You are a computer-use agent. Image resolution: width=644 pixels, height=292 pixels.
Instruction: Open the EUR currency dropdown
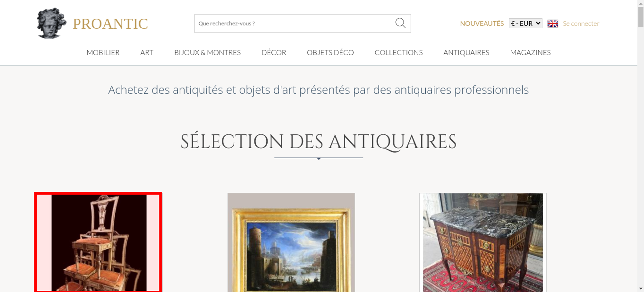click(x=526, y=23)
